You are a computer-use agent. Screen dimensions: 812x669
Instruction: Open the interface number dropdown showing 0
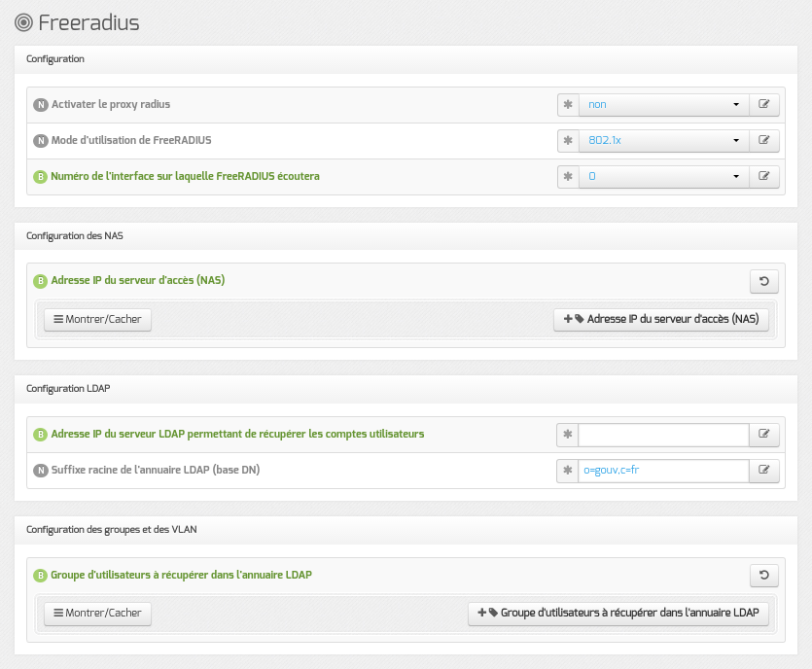(x=664, y=177)
